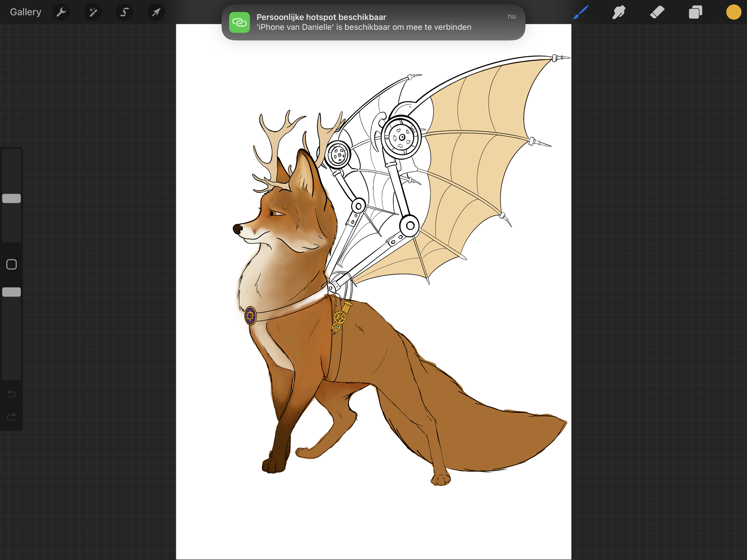747x560 pixels.
Task: Select the Paint brush tool
Action: pos(581,12)
